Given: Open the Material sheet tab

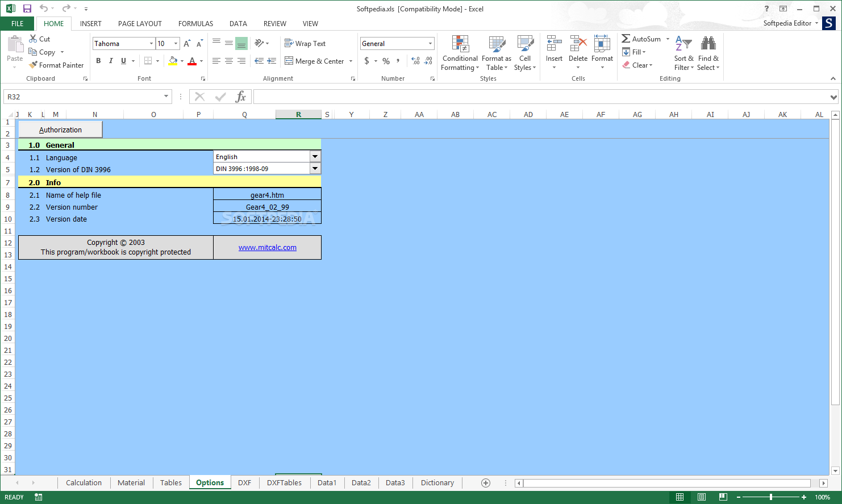Looking at the screenshot, I should 131,482.
